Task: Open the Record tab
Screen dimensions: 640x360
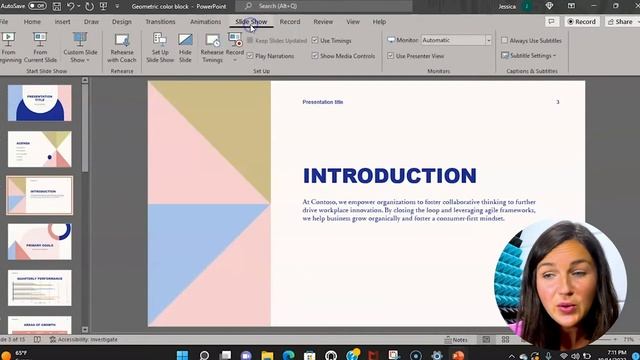Action: 290,22
